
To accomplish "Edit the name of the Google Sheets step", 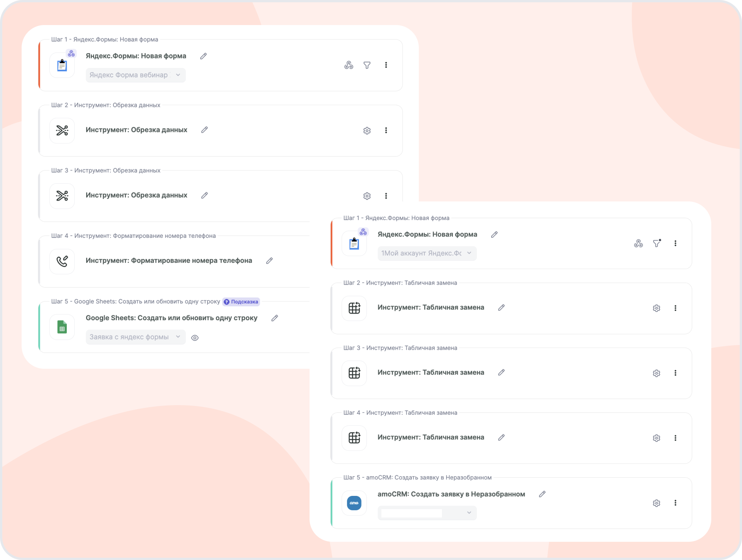I will [275, 318].
